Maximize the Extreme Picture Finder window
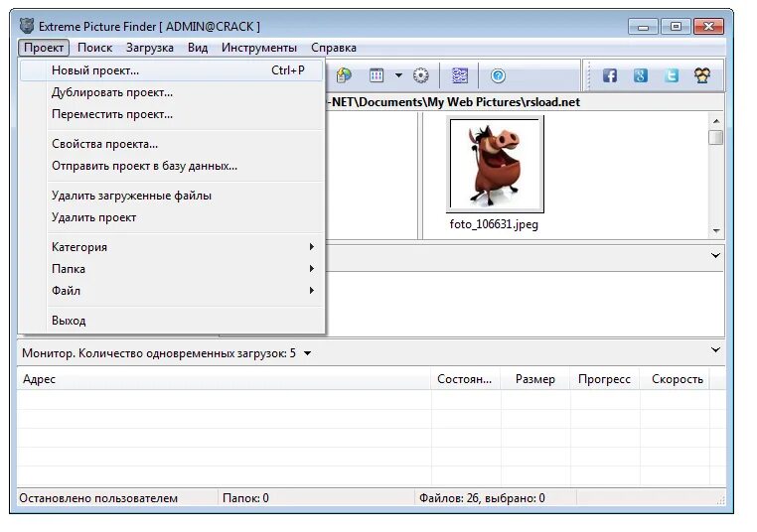This screenshot has width=757, height=532. [676, 27]
